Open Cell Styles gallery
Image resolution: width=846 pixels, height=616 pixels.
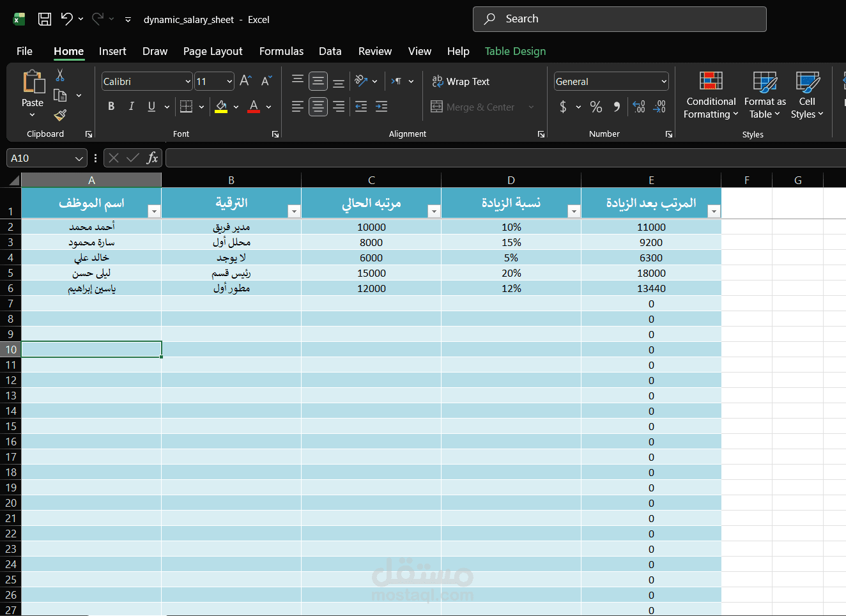807,95
